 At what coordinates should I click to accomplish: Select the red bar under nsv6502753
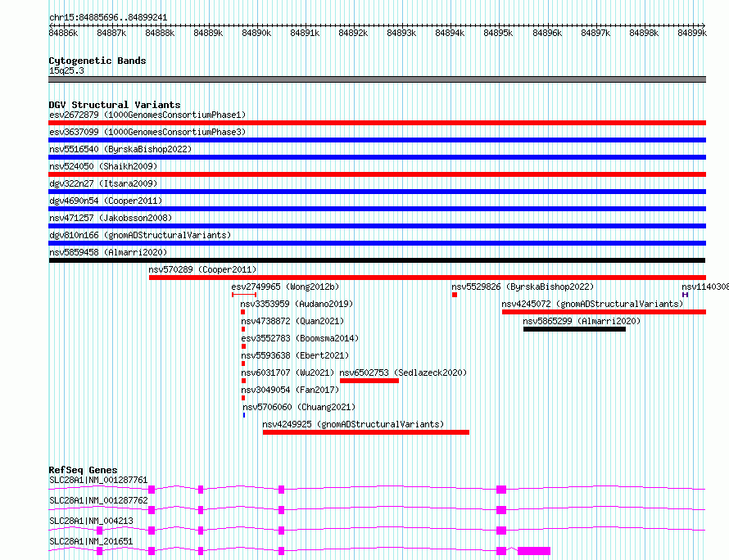[x=369, y=381]
